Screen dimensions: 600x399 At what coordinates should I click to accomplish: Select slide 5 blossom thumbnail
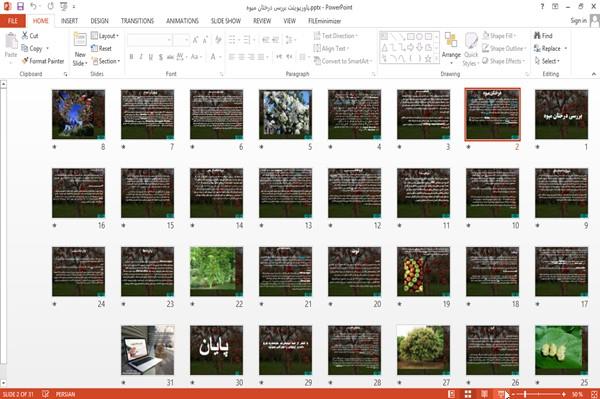(x=285, y=114)
